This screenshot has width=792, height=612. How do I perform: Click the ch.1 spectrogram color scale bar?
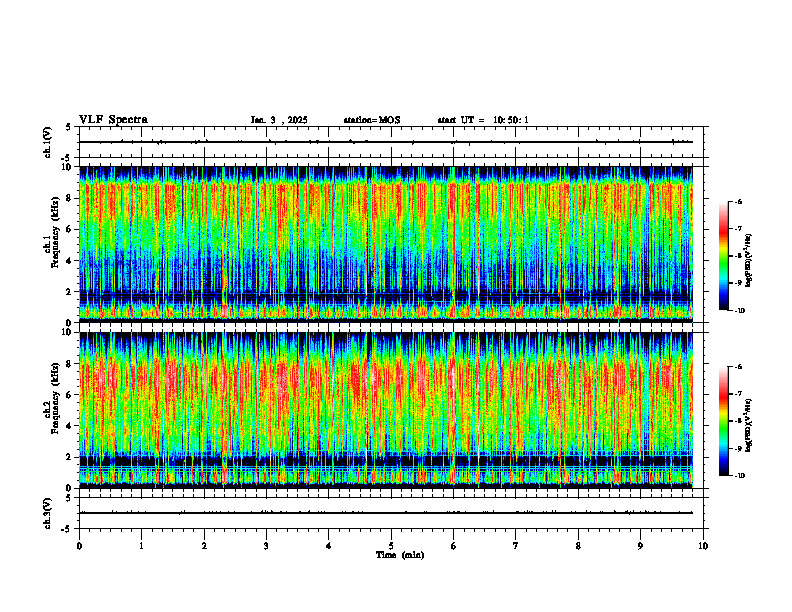coord(724,256)
